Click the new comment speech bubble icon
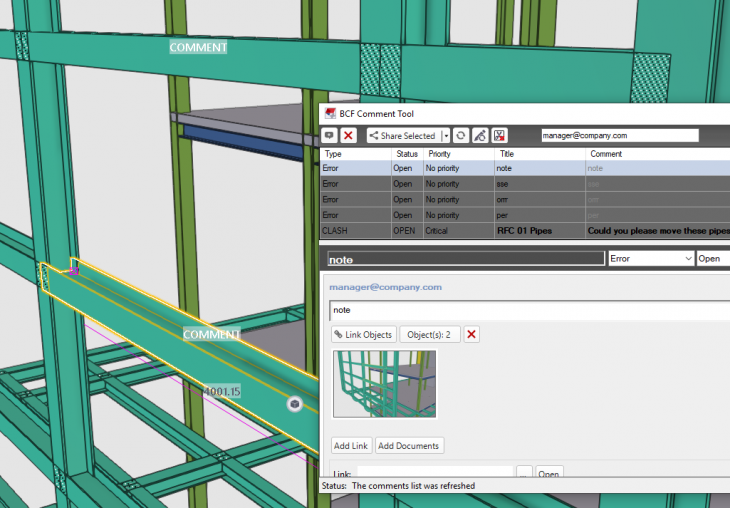 click(x=330, y=135)
